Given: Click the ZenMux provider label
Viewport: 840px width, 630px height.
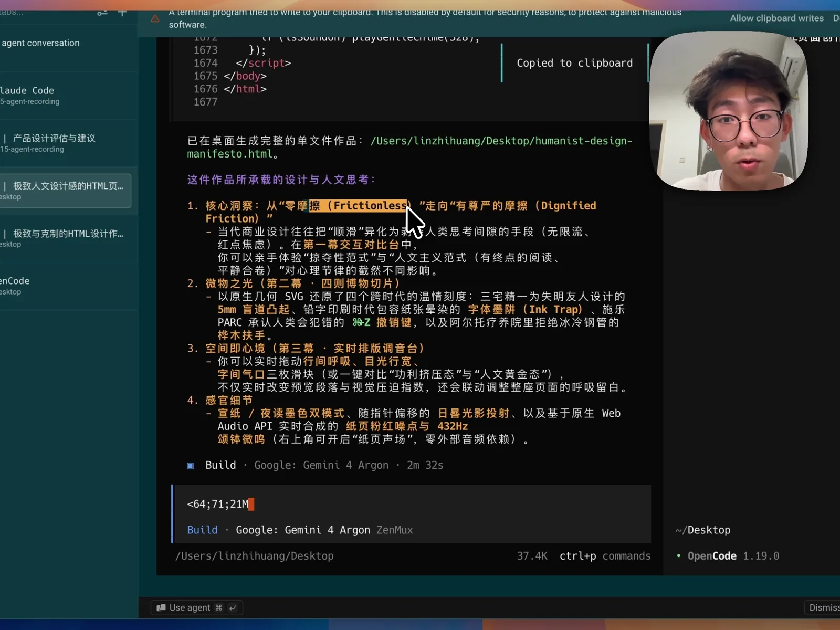Looking at the screenshot, I should 395,530.
